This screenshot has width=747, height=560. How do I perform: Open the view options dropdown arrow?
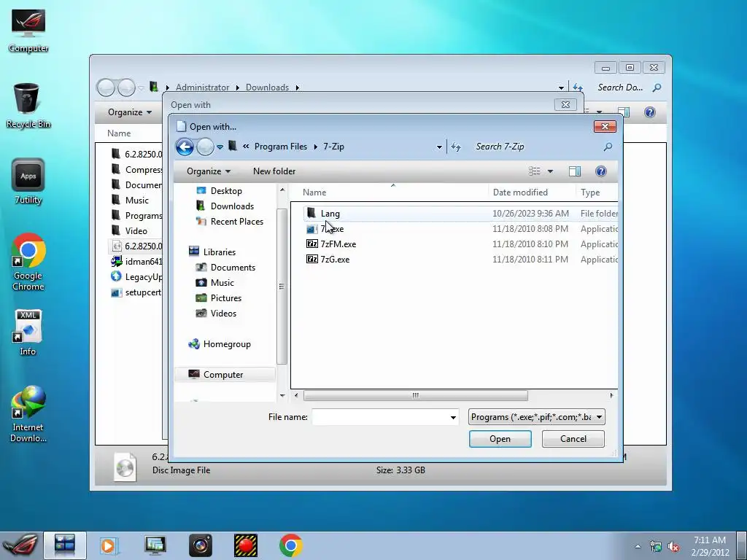click(x=550, y=171)
